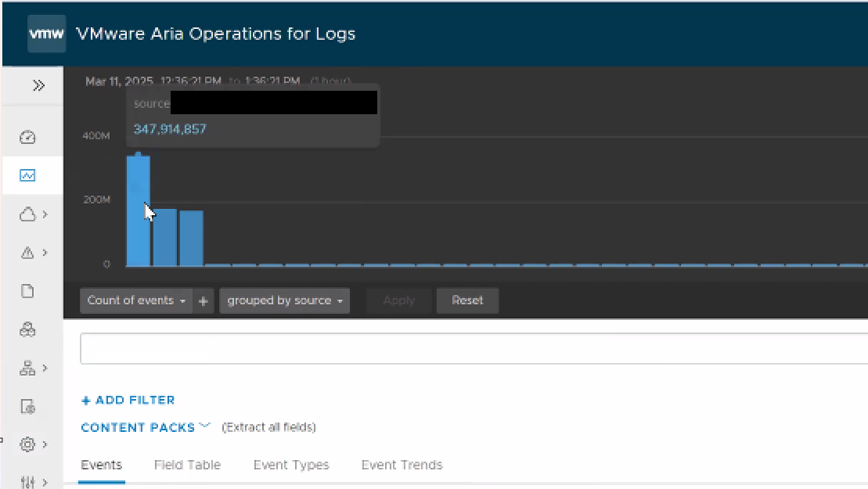Open the Content Packs cubes icon

pyautogui.click(x=27, y=329)
